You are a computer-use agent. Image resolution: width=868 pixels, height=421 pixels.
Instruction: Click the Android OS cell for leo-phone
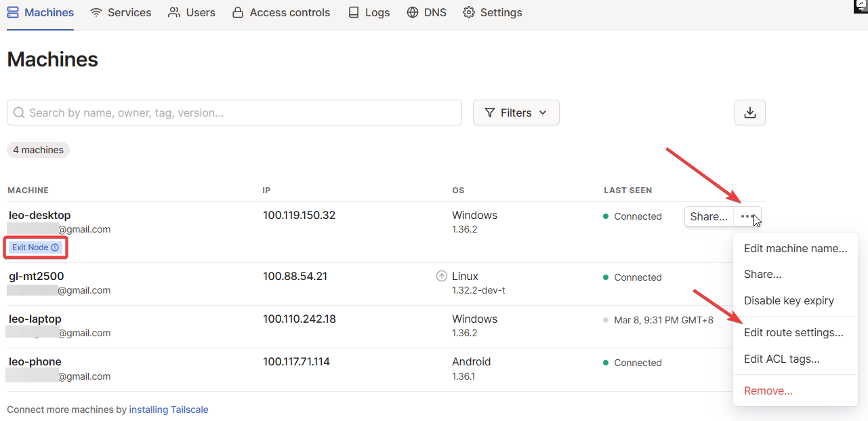pyautogui.click(x=472, y=362)
